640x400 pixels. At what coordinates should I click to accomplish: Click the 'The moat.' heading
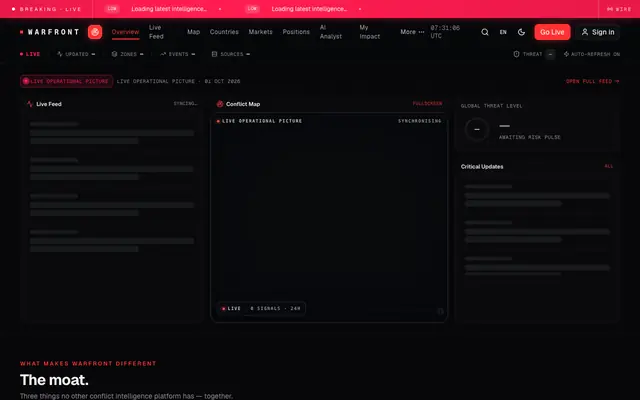tap(54, 380)
